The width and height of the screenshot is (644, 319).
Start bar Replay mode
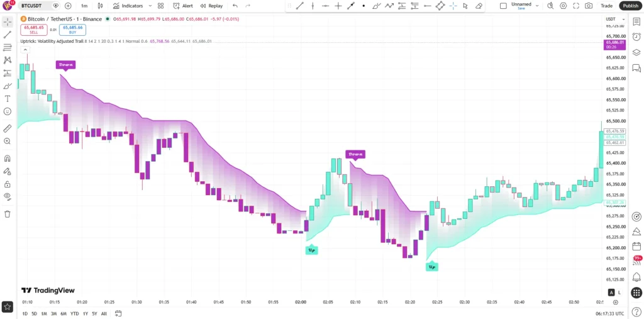click(211, 6)
